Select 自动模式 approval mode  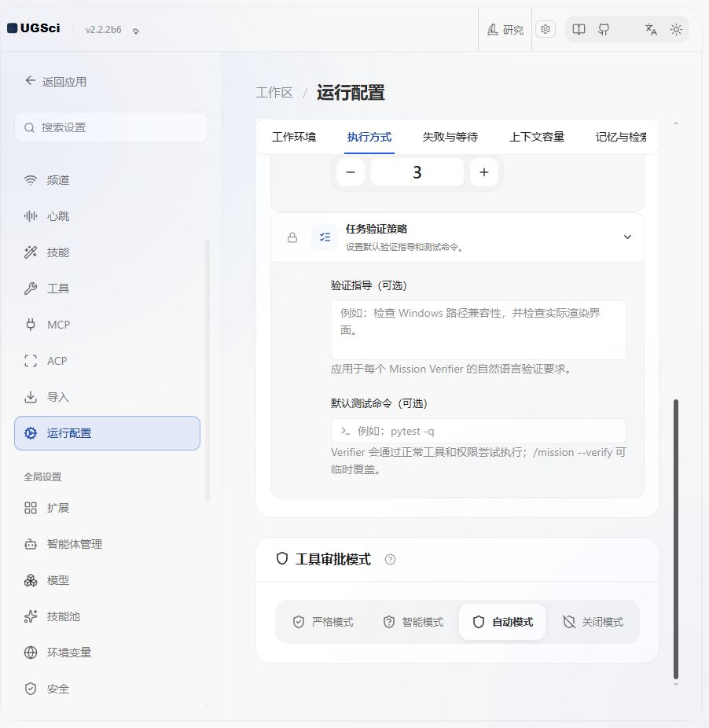[x=502, y=622]
